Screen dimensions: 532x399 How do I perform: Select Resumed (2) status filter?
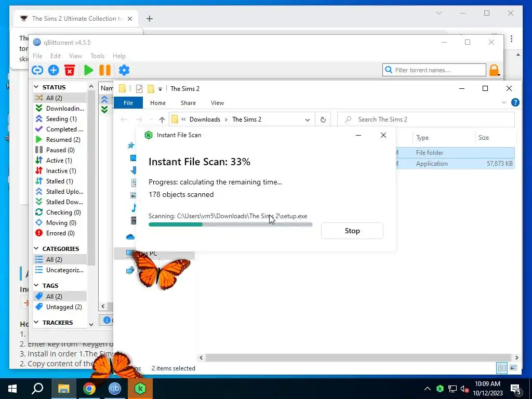click(x=60, y=139)
